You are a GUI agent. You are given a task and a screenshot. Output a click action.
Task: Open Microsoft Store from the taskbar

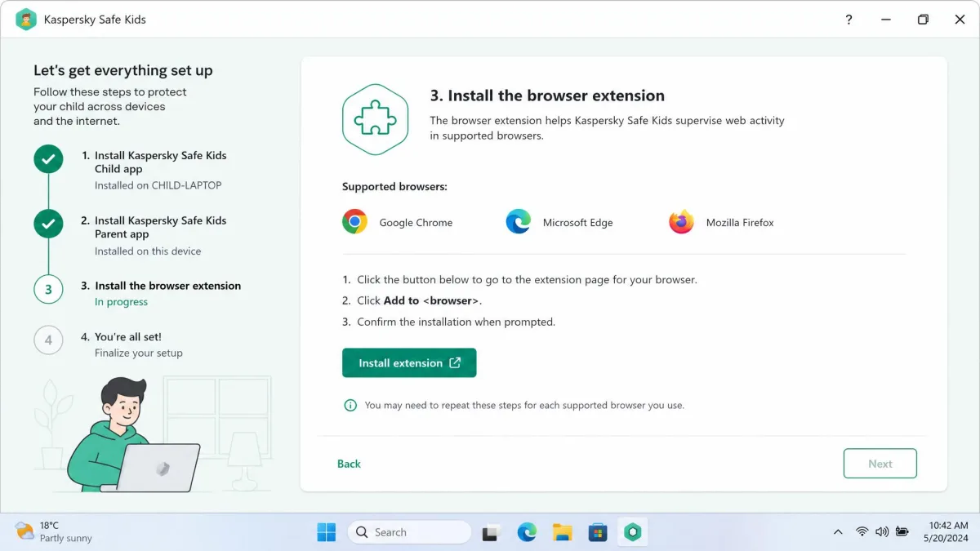coord(599,532)
